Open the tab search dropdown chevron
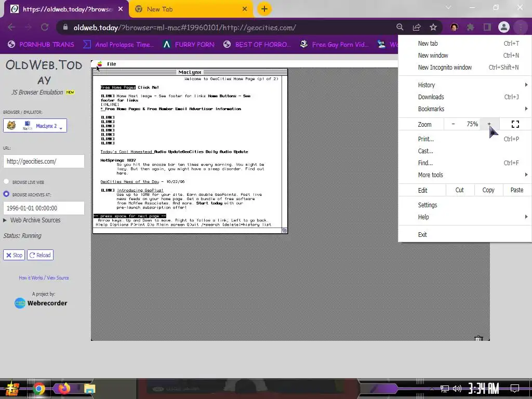Image resolution: width=532 pixels, height=399 pixels. [x=448, y=7]
